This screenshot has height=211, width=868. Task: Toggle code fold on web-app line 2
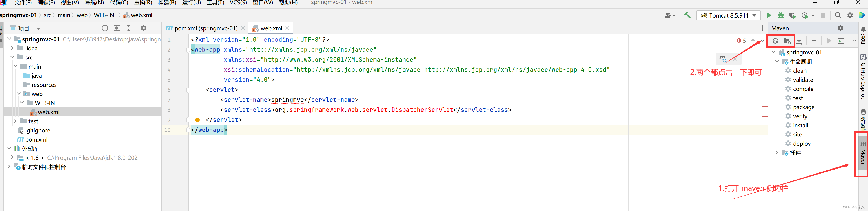(188, 50)
